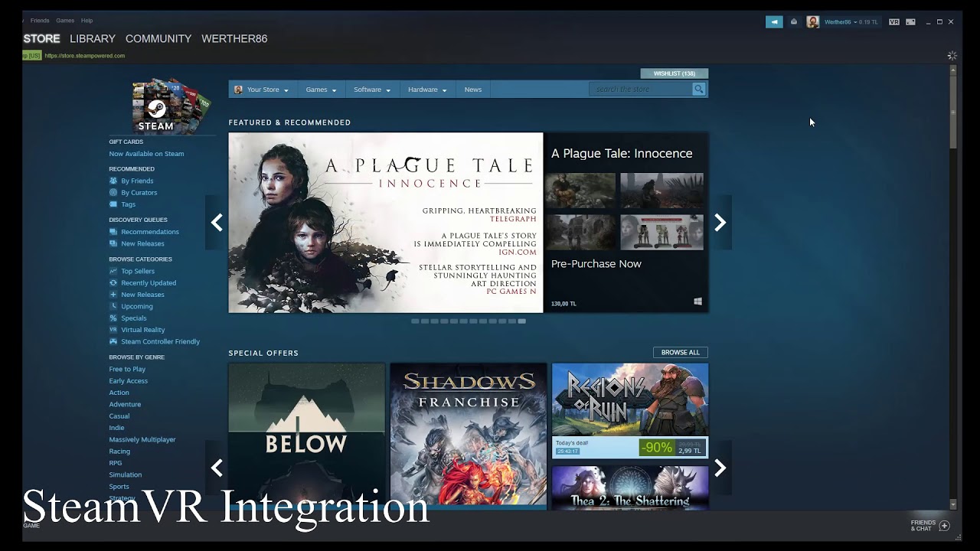This screenshot has width=980, height=551.
Task: Open the WERTHER86 profile tab
Action: point(234,38)
